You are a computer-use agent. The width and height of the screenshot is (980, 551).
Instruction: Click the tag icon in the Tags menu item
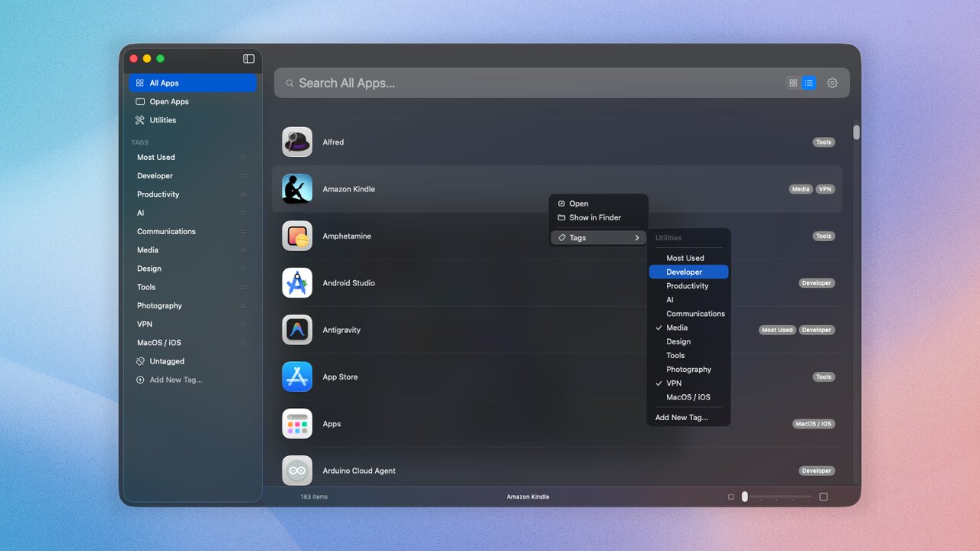click(561, 238)
